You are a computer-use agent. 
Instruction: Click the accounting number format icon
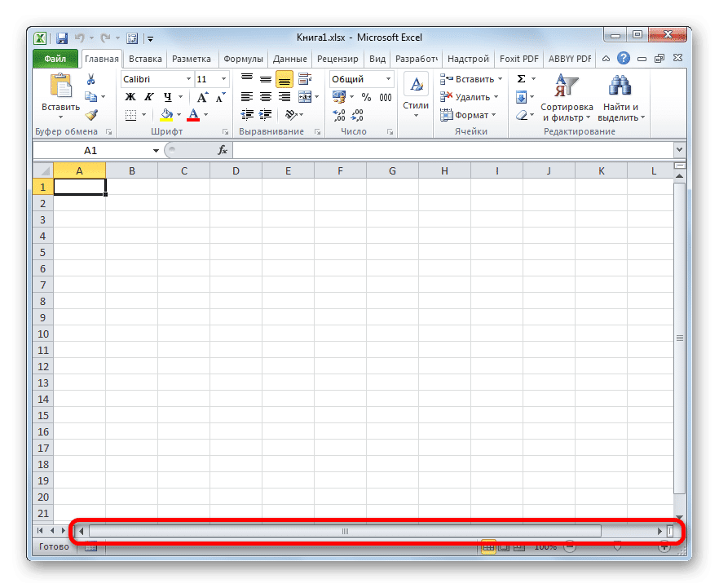click(339, 97)
